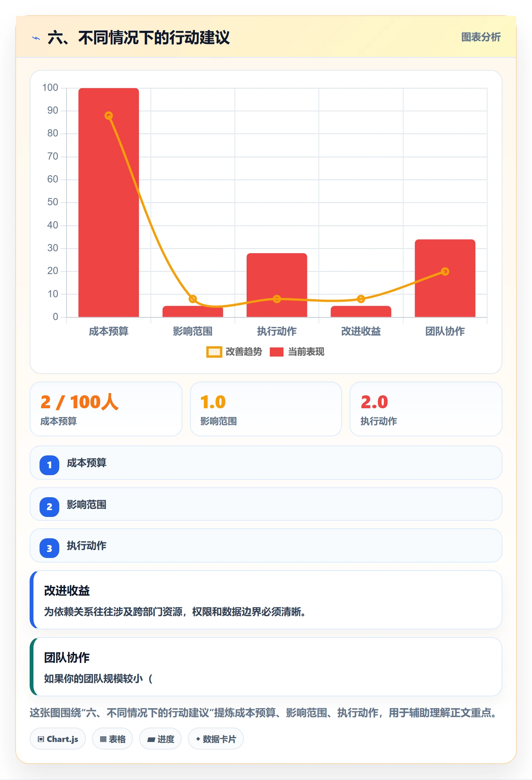Click the 执行动作 red bar in chart
The width and height of the screenshot is (532, 780).
pos(277,285)
